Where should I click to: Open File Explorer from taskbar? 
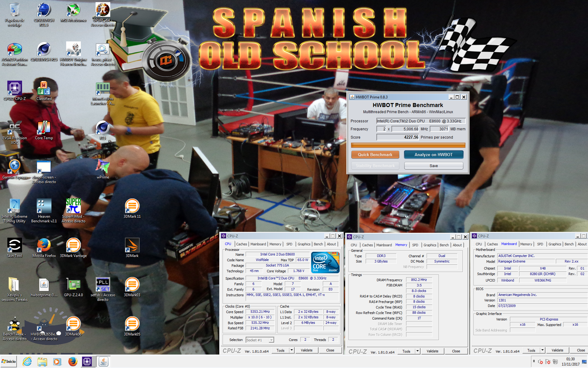pyautogui.click(x=42, y=362)
